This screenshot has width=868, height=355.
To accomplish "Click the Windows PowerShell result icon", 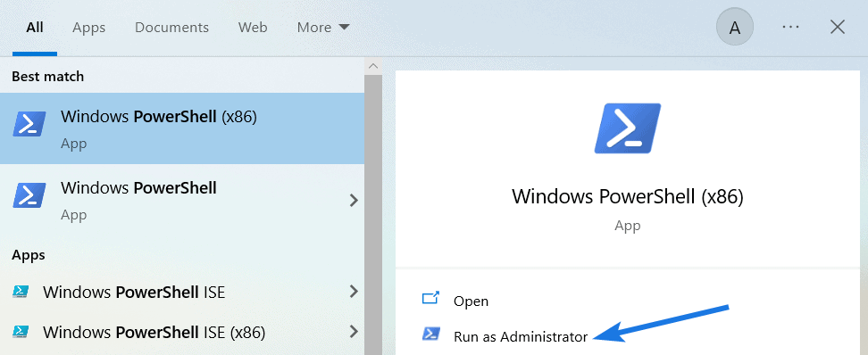I will pyautogui.click(x=29, y=195).
